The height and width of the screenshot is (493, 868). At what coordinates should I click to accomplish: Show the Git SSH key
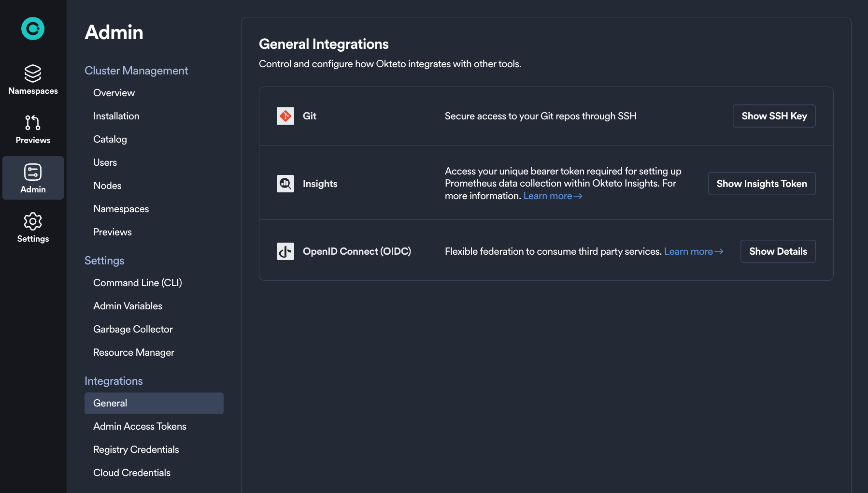coord(774,116)
